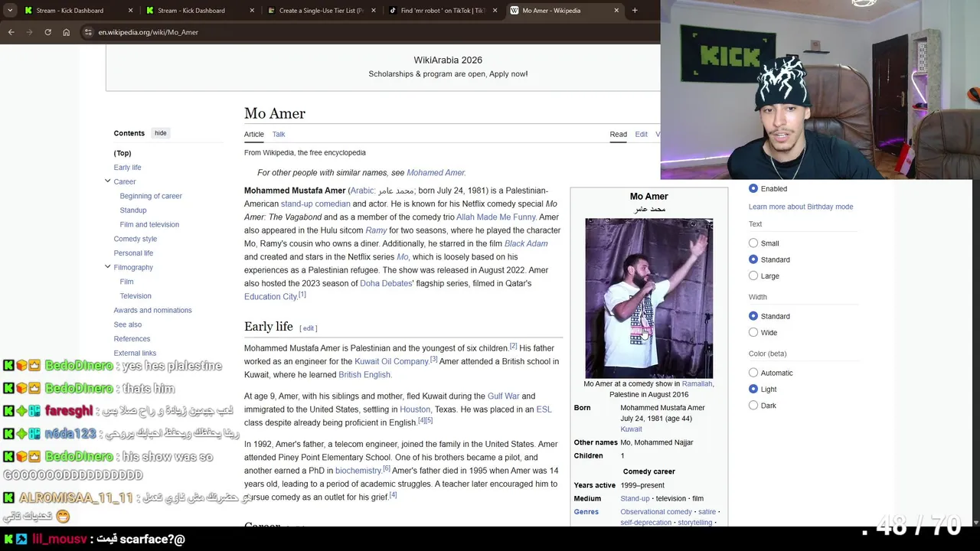Go to Personal life in Contents

point(133,253)
